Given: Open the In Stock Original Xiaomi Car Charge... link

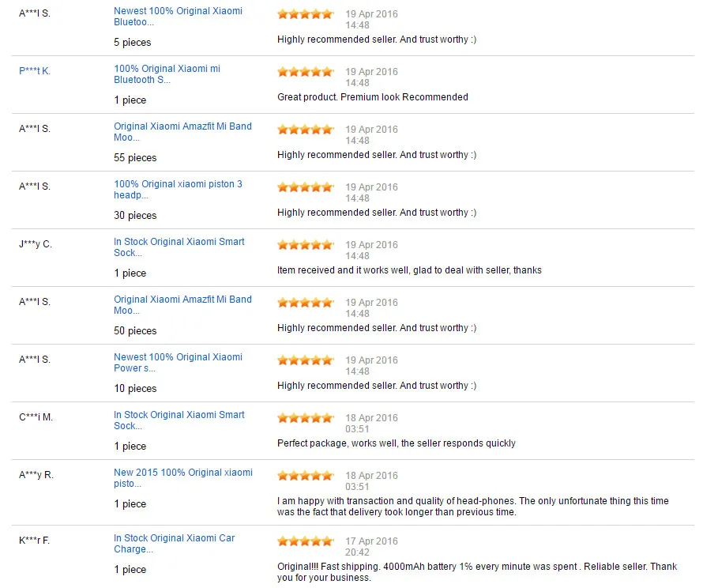Looking at the screenshot, I should pos(174,544).
